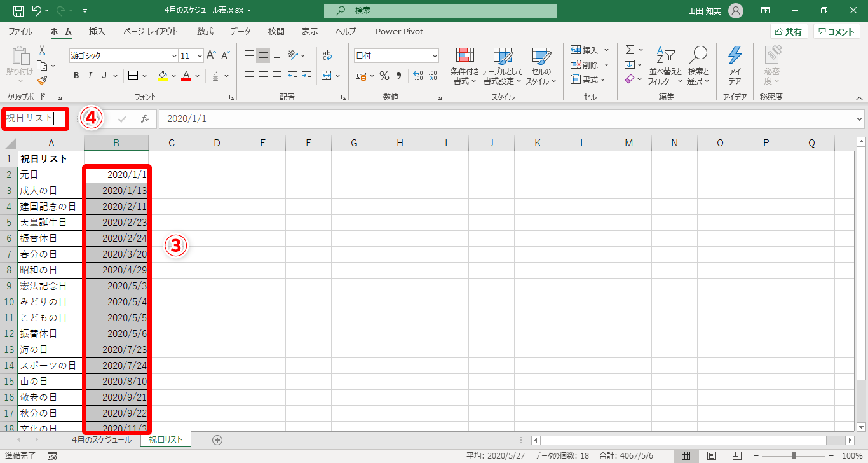Viewport: 868px width, 463px height.
Task: Click the name box field
Action: [x=35, y=118]
